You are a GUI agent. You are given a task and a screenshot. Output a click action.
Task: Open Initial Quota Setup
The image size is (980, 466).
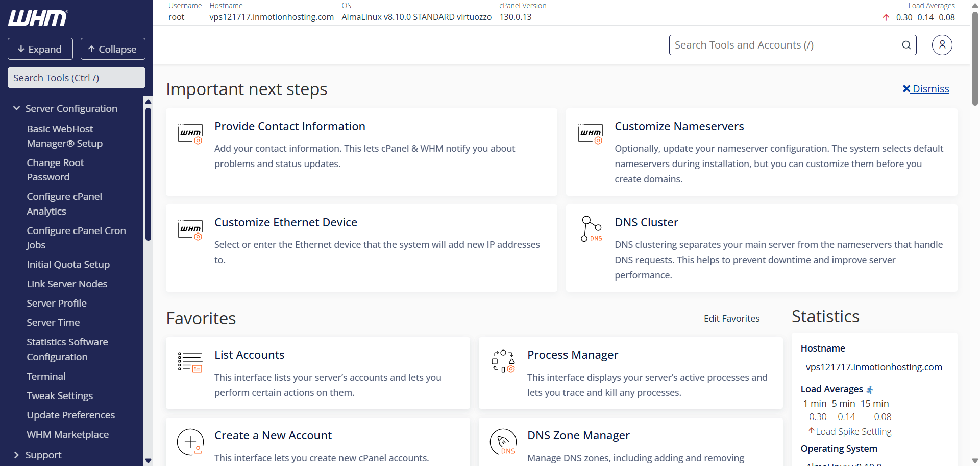pos(68,264)
